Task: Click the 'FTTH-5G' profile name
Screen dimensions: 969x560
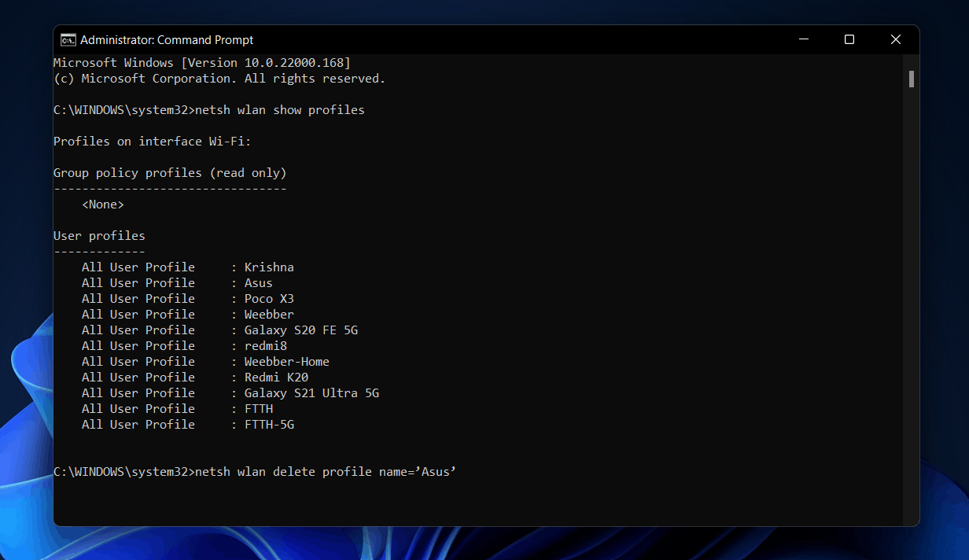Action: point(269,425)
